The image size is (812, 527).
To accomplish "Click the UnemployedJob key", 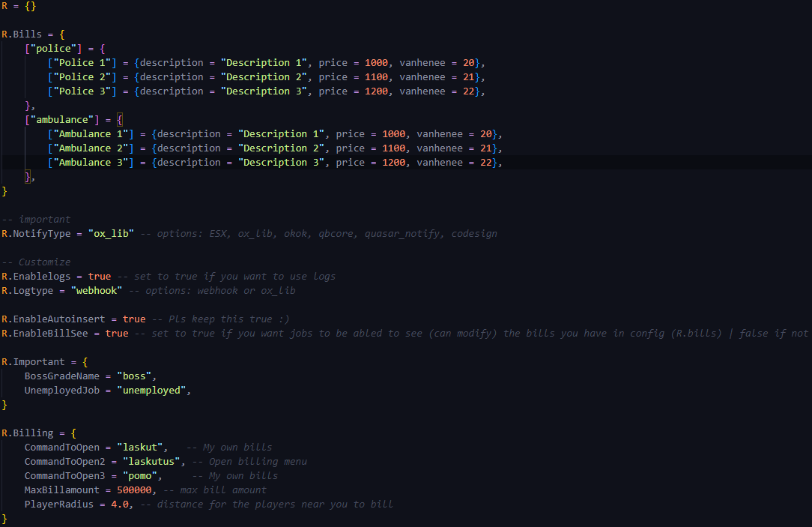I will point(62,391).
